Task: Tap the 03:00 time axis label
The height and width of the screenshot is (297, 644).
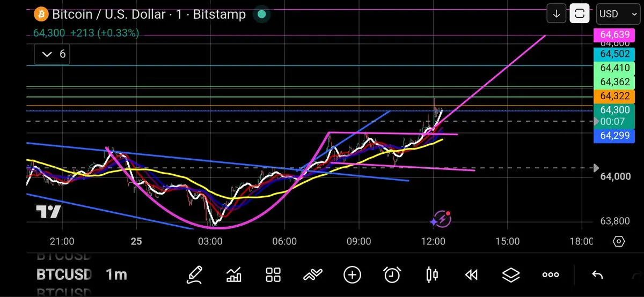Action: tap(210, 241)
